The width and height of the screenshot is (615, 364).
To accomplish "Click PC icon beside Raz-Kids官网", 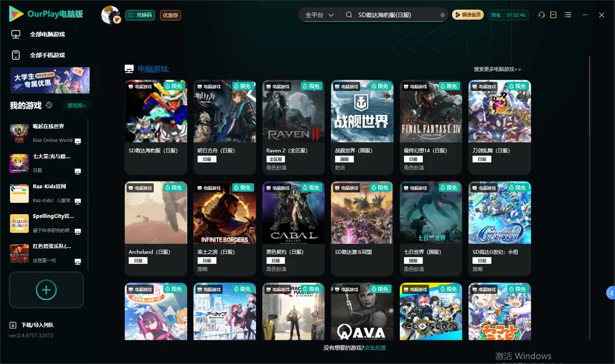I will [x=77, y=202].
